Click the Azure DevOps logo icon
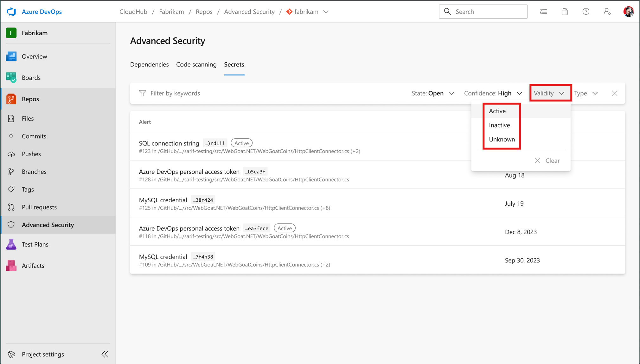The image size is (640, 364). tap(11, 12)
